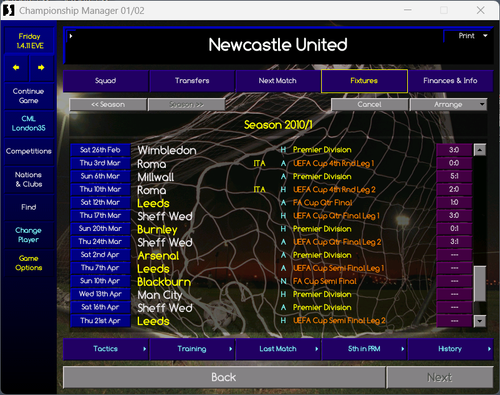The image size is (500, 395).
Task: Click Change Player in the sidebar
Action: [29, 235]
